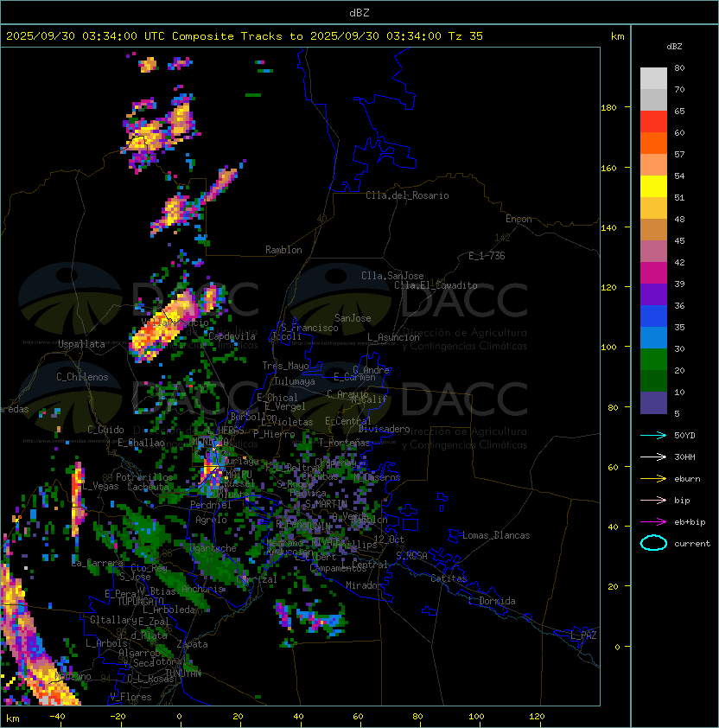Click the Carrizal map label
This screenshot has height=728, width=719.
pyautogui.click(x=257, y=579)
